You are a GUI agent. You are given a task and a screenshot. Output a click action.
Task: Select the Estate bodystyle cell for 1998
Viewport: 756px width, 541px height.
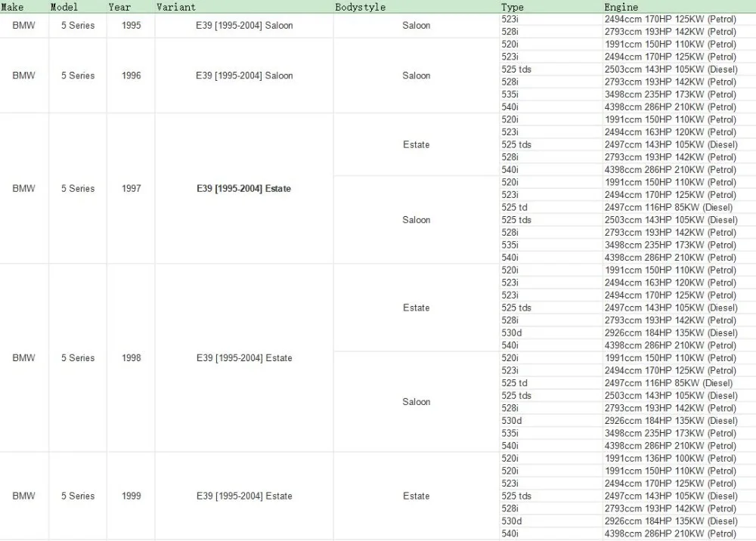[416, 308]
